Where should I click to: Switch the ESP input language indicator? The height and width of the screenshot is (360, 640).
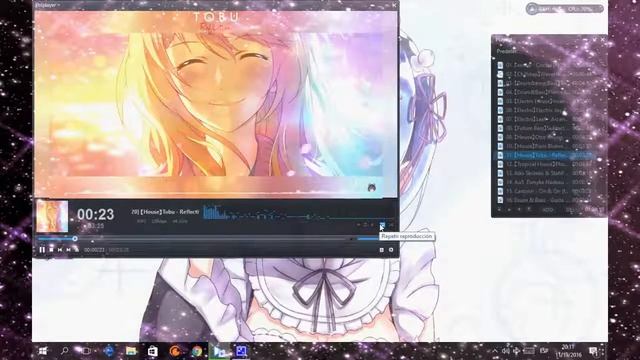[x=544, y=351]
